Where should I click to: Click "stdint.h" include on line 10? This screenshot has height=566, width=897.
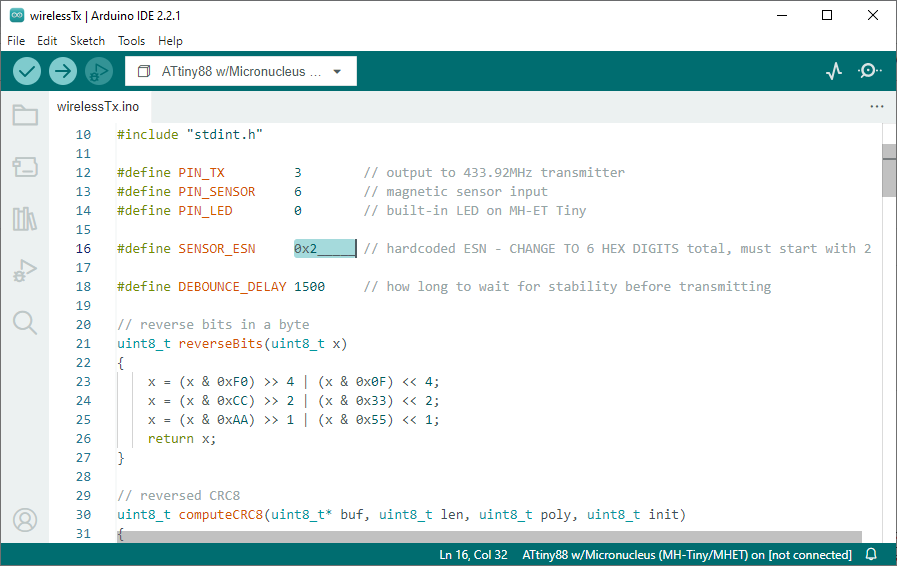point(224,134)
